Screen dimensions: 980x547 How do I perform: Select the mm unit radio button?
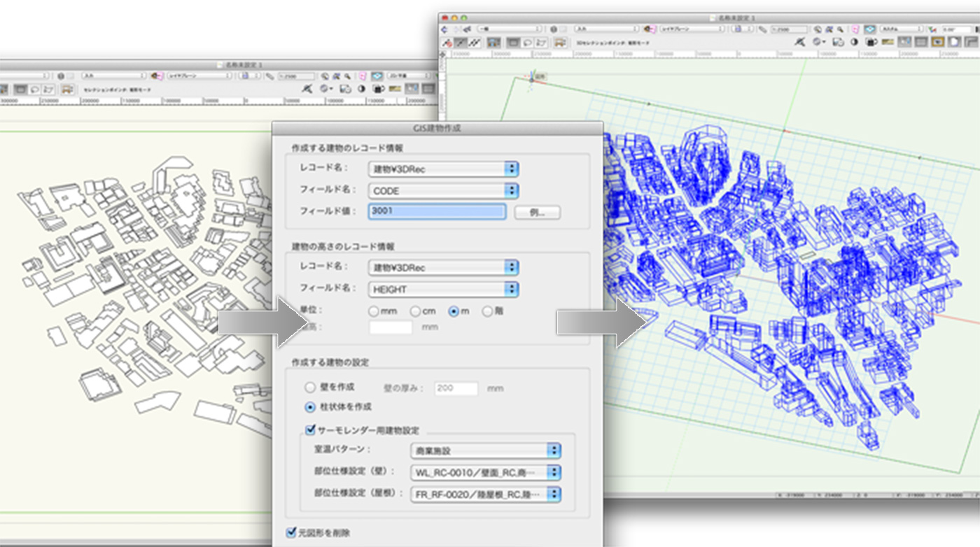(x=373, y=311)
